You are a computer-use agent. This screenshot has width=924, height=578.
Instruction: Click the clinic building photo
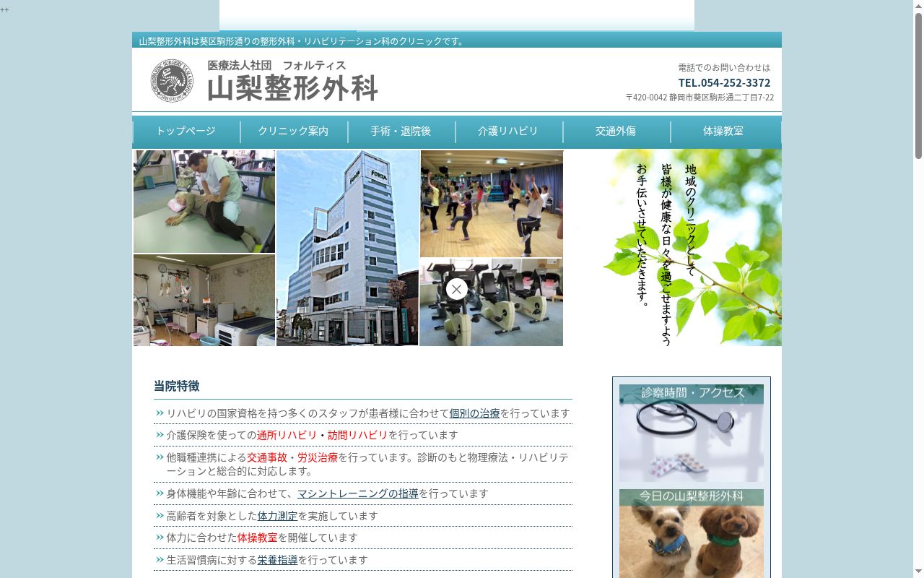[347, 248]
